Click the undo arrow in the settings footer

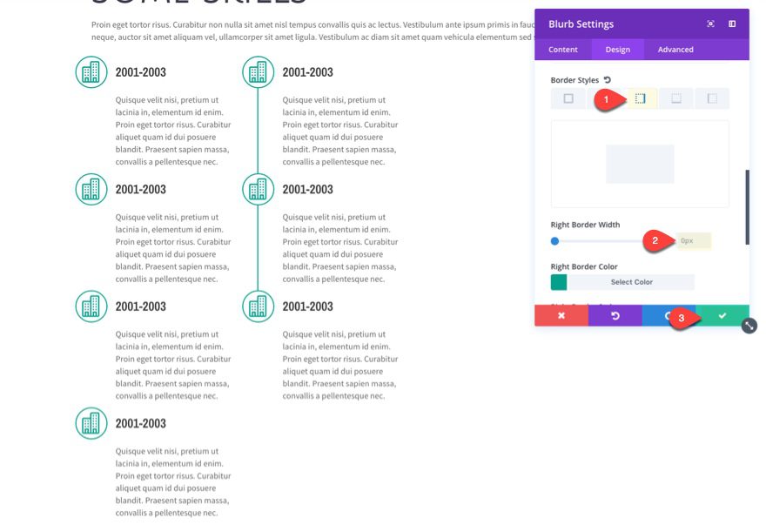coord(615,315)
